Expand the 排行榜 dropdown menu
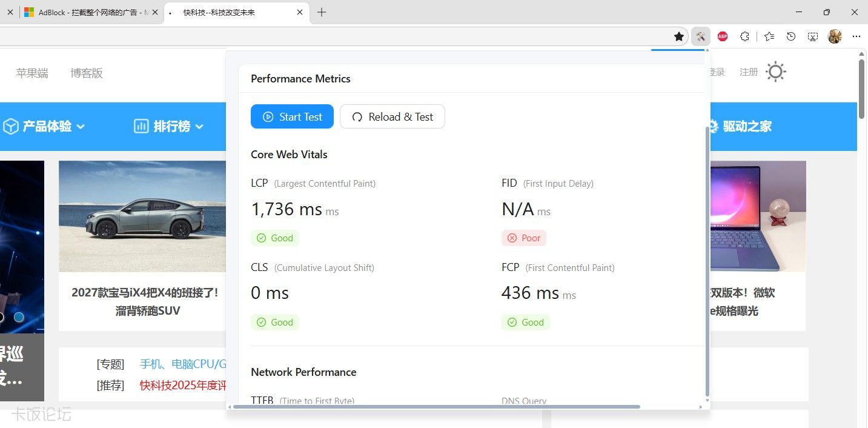Screen dimensions: 868x428 (x=168, y=126)
